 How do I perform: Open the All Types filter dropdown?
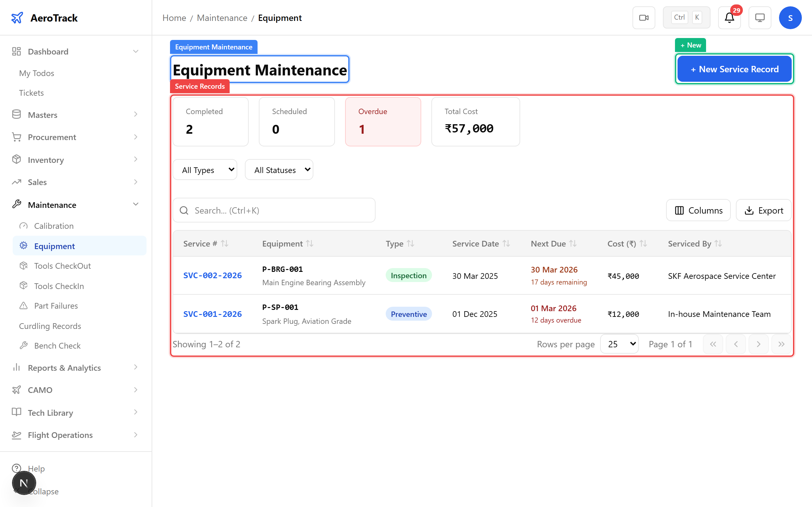pyautogui.click(x=205, y=170)
